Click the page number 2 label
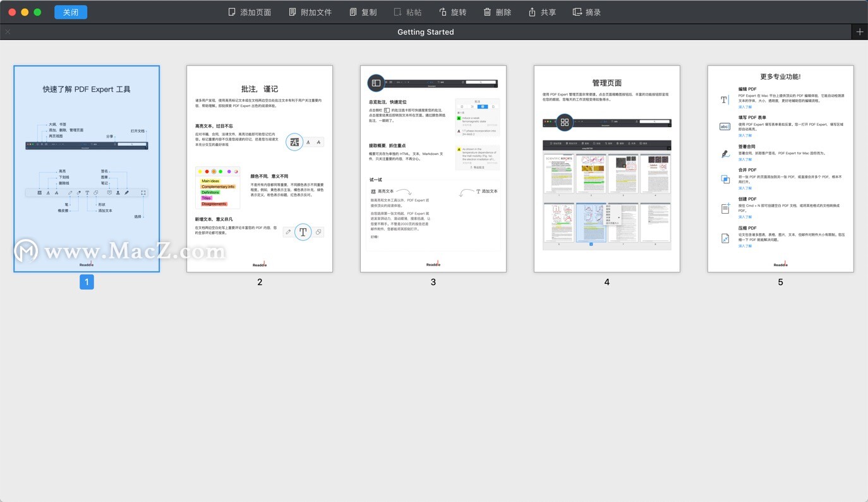 (x=259, y=281)
